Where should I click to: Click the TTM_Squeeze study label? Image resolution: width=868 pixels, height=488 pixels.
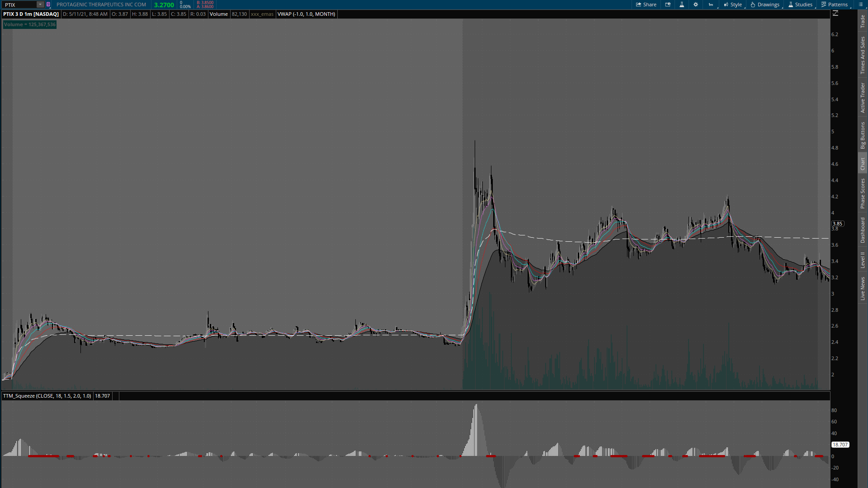[x=47, y=396]
